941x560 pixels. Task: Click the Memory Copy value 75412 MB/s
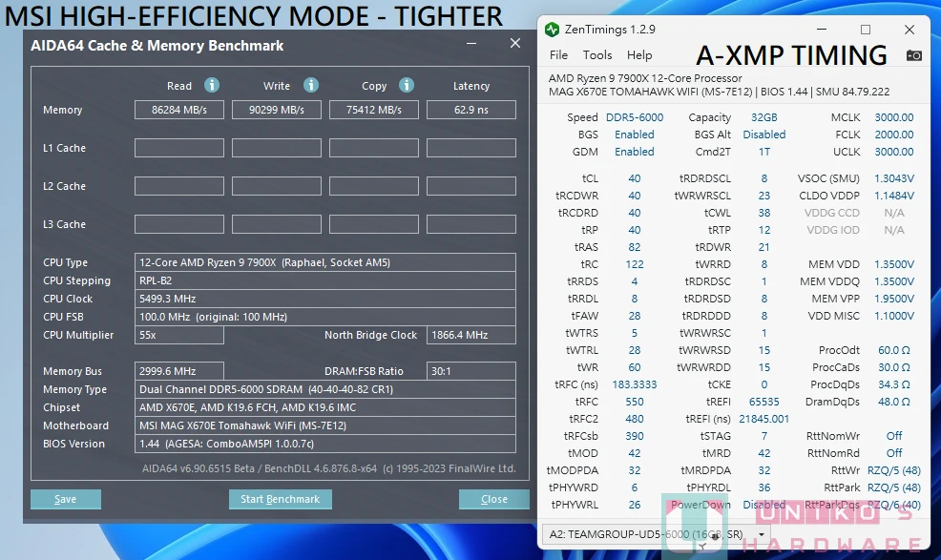pos(374,110)
